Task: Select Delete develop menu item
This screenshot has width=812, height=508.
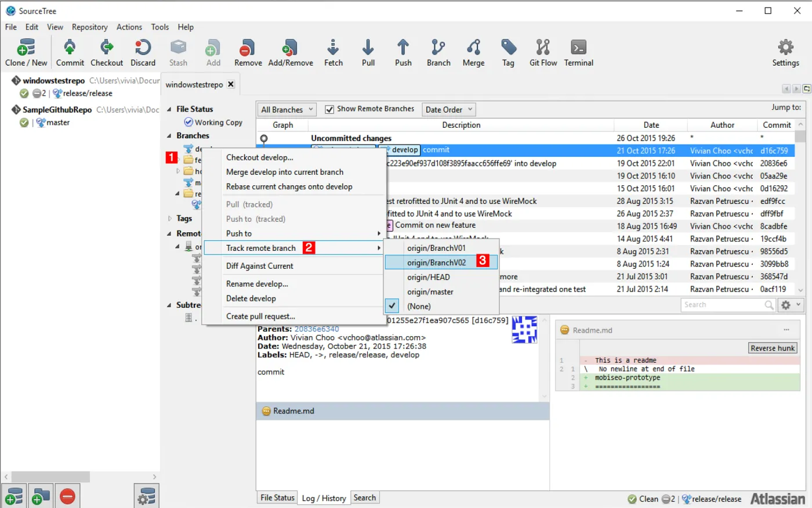Action: pyautogui.click(x=293, y=298)
